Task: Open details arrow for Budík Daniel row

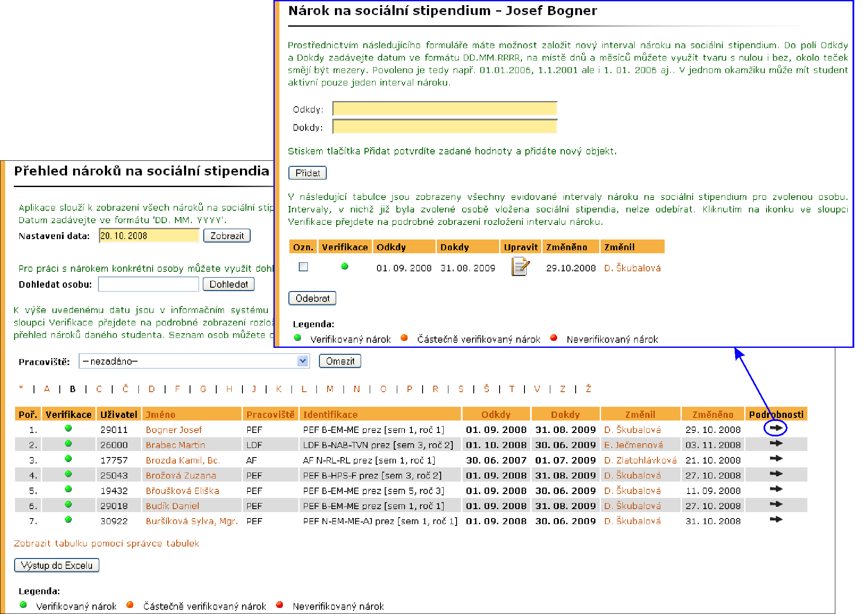Action: coord(776,504)
